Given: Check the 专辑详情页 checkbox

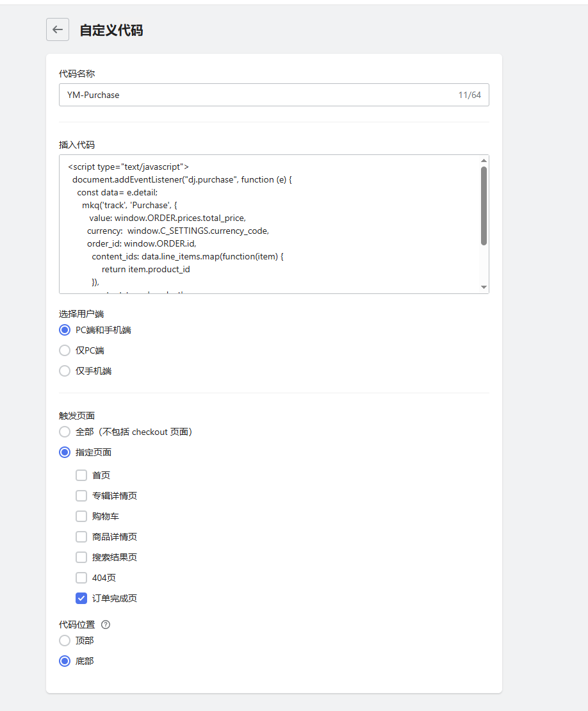Looking at the screenshot, I should (81, 496).
